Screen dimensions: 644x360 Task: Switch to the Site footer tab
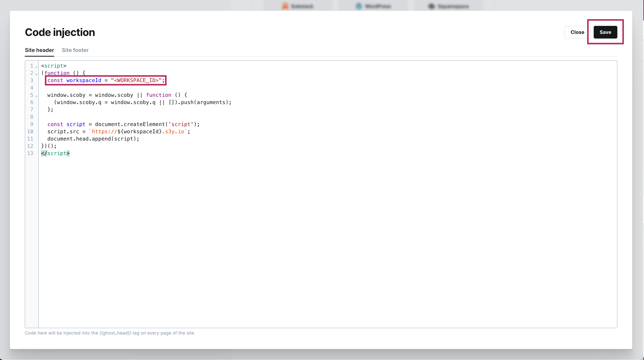click(75, 50)
